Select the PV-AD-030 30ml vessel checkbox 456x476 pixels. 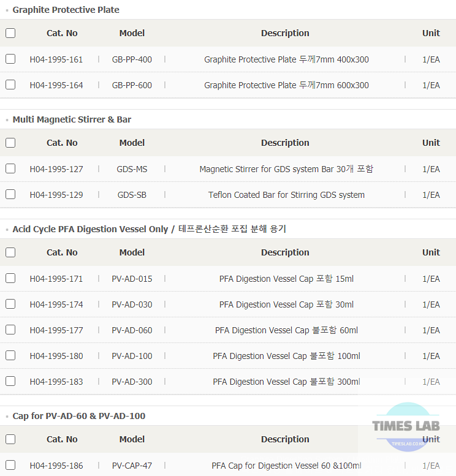(10, 304)
